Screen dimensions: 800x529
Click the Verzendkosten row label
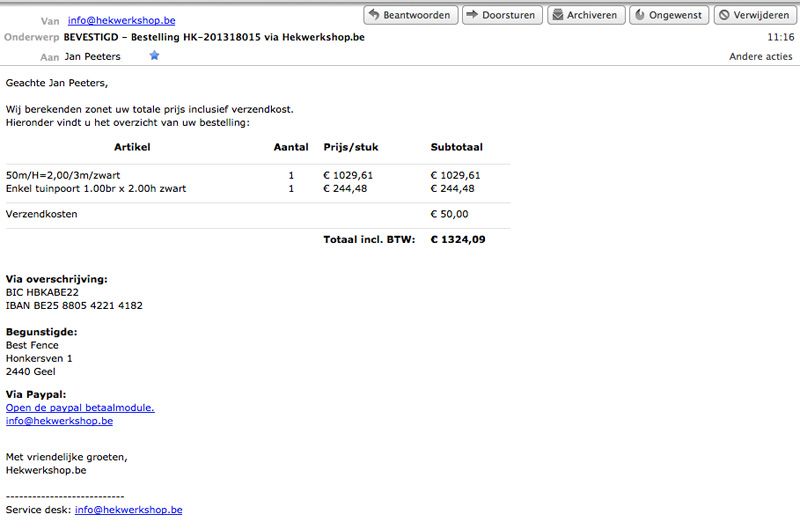click(41, 214)
